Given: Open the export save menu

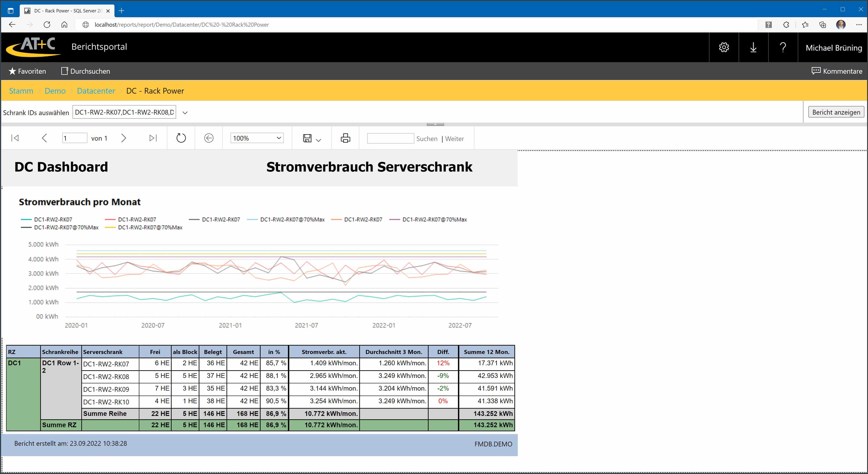Looking at the screenshot, I should tap(312, 138).
